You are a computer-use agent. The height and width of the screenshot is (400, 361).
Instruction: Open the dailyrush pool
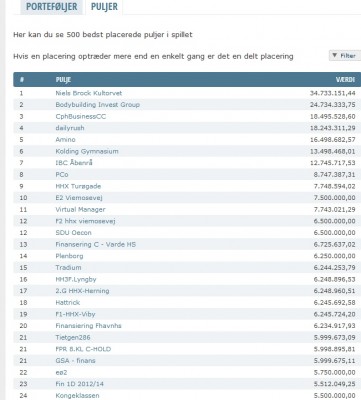coord(70,128)
